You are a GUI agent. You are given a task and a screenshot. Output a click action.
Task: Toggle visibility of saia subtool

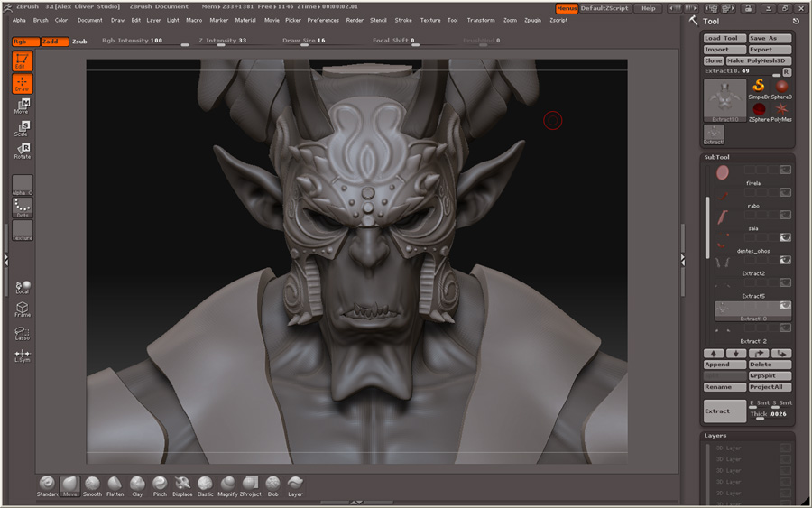[785, 215]
